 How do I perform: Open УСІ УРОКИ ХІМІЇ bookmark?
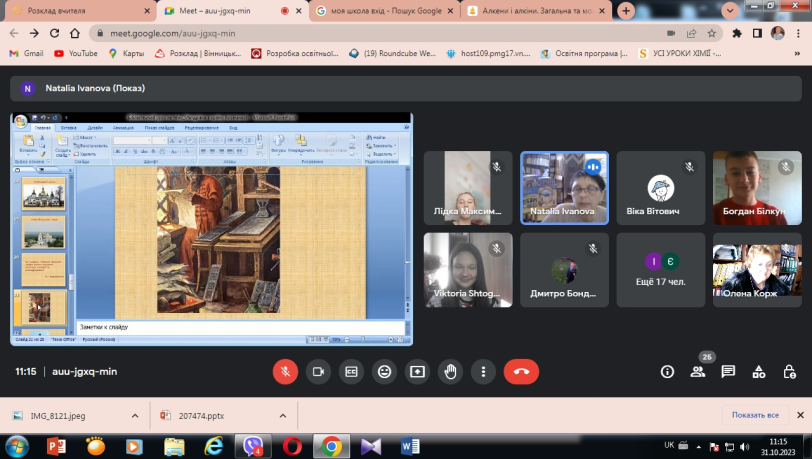(x=680, y=53)
